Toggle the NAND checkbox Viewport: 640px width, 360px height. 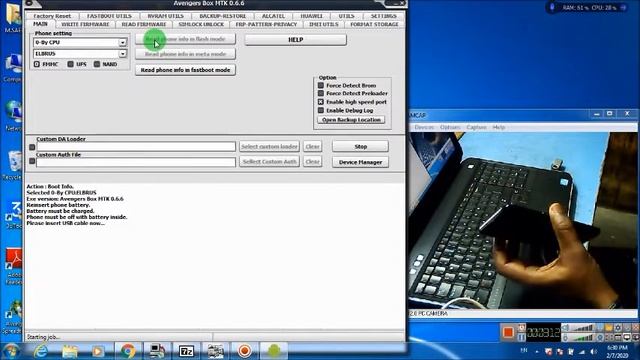97,64
